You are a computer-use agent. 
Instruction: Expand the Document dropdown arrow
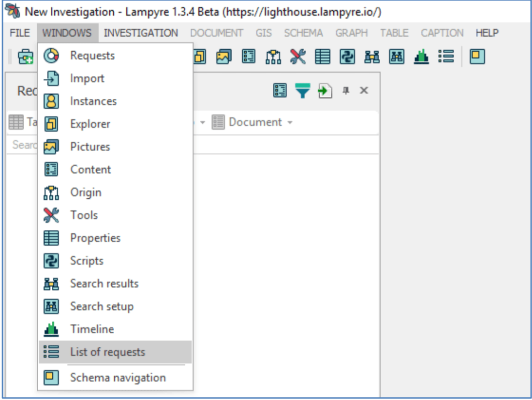click(290, 122)
